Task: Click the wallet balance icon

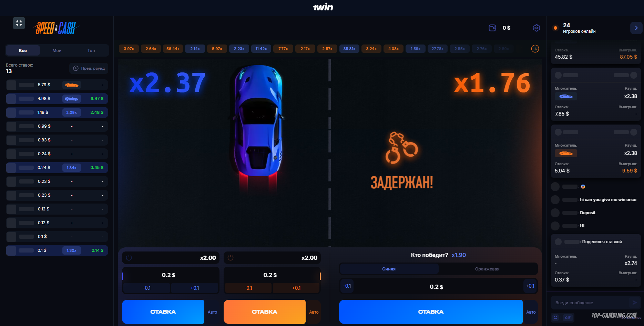Action: [x=492, y=28]
